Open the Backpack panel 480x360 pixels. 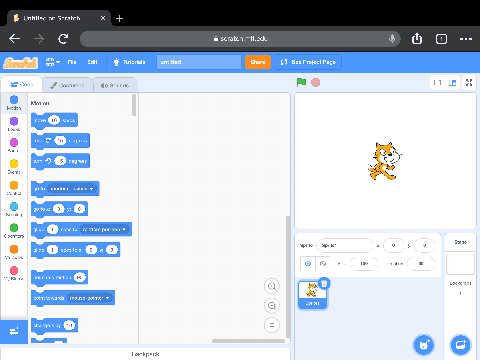click(145, 354)
